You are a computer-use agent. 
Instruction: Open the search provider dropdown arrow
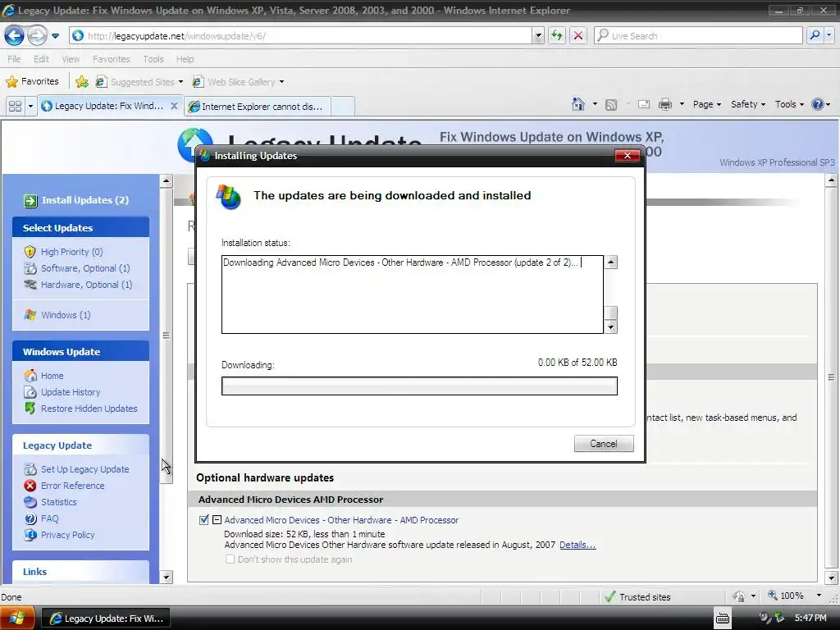click(829, 36)
